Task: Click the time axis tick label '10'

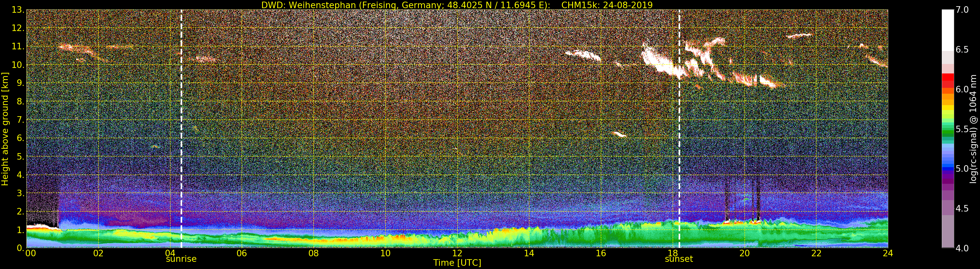Action: 385,253
